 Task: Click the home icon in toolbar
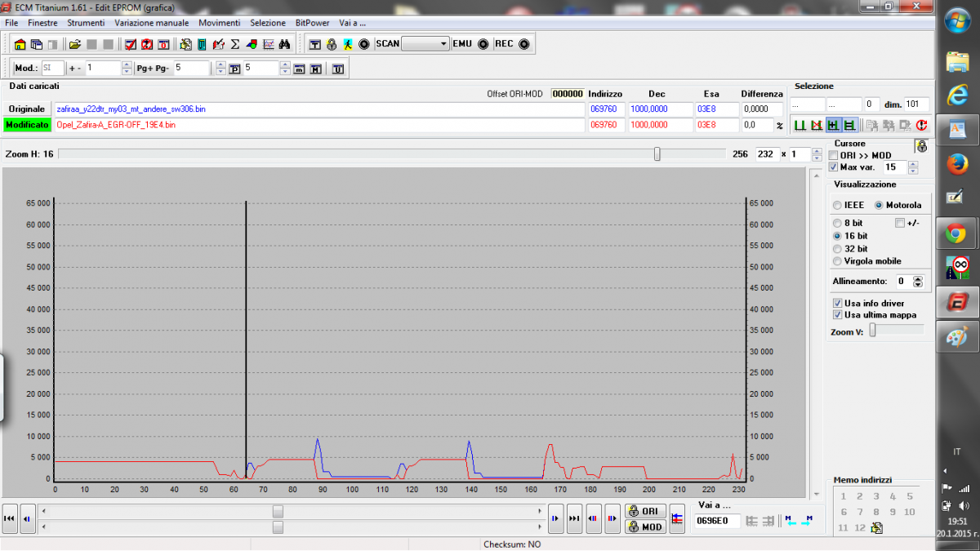(20, 44)
